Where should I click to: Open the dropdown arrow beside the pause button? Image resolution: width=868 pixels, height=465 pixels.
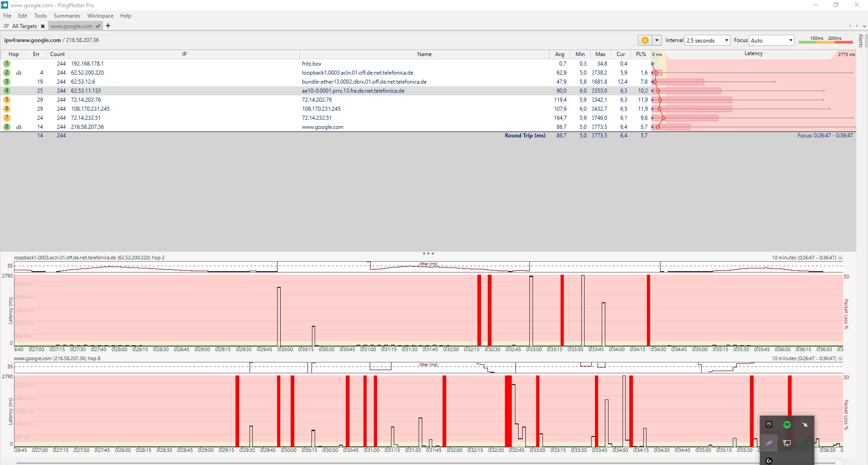pos(657,40)
